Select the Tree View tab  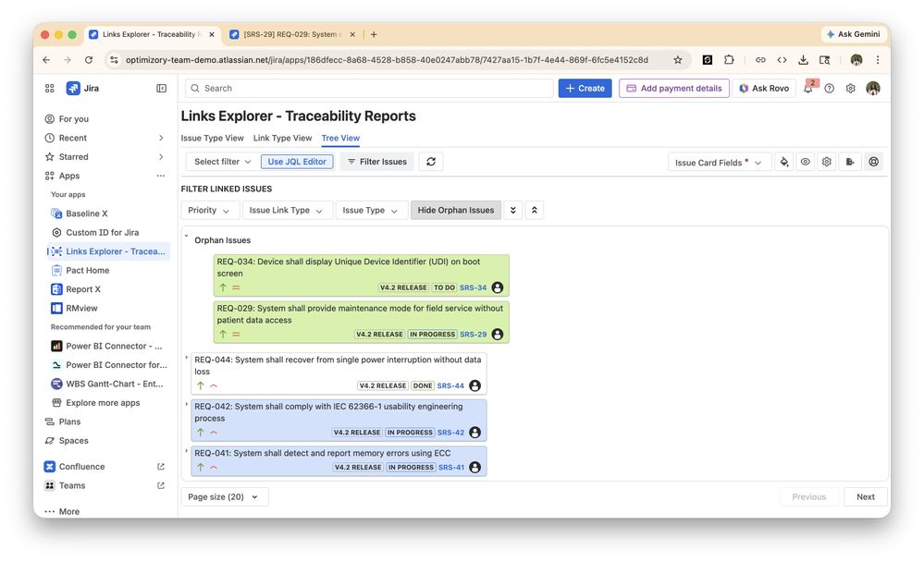point(340,138)
